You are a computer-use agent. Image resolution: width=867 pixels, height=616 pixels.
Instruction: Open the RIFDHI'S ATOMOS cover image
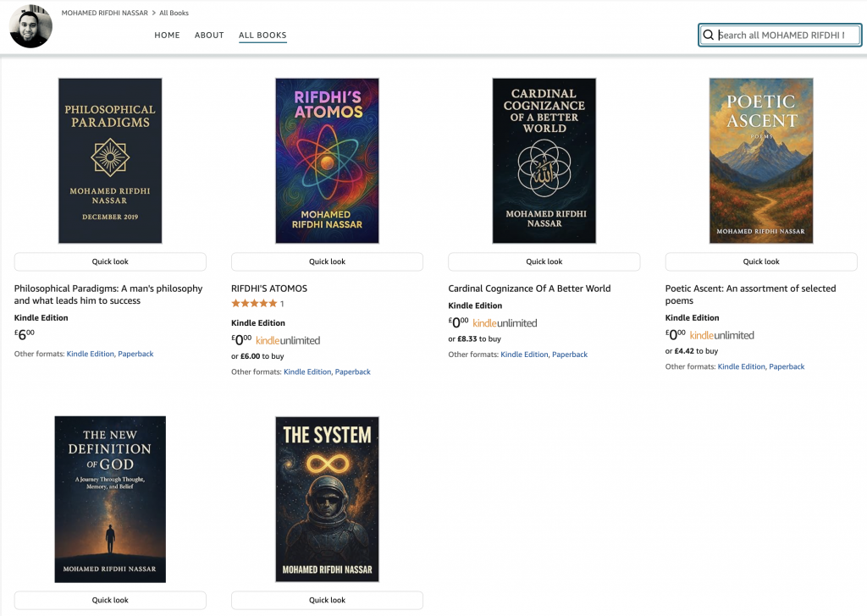tap(327, 161)
